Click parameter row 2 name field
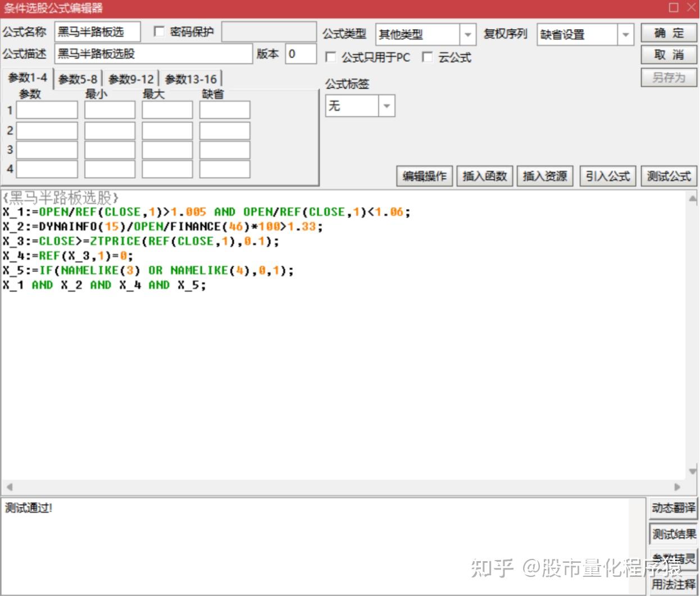Viewport: 700px width, 596px height. (47, 130)
